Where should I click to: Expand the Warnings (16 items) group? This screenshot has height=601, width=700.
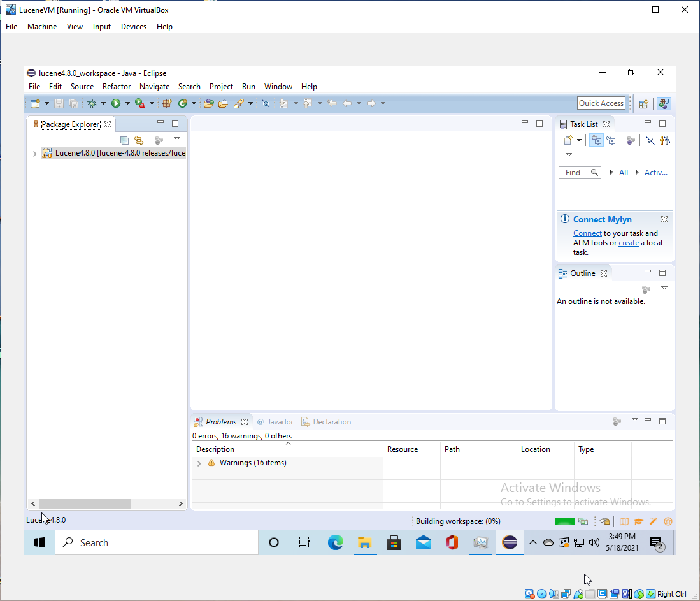coord(199,463)
